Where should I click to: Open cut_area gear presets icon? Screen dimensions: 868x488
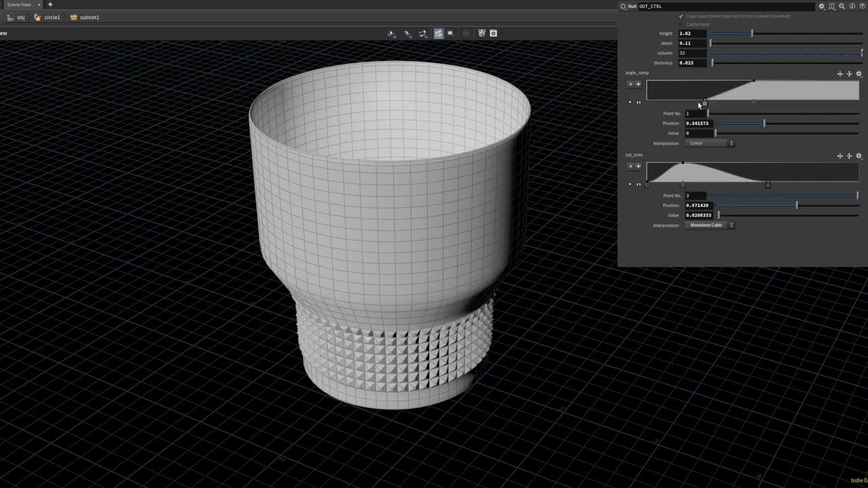click(859, 156)
